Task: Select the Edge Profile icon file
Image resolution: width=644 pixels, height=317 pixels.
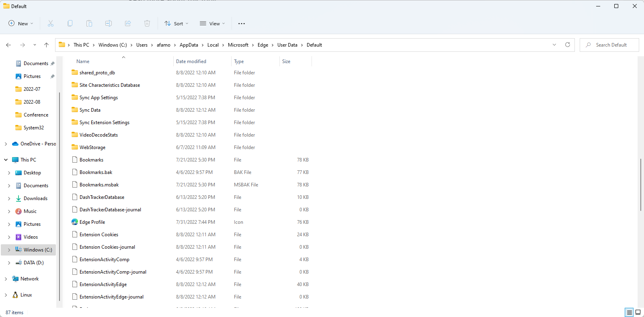Action: tap(75, 222)
